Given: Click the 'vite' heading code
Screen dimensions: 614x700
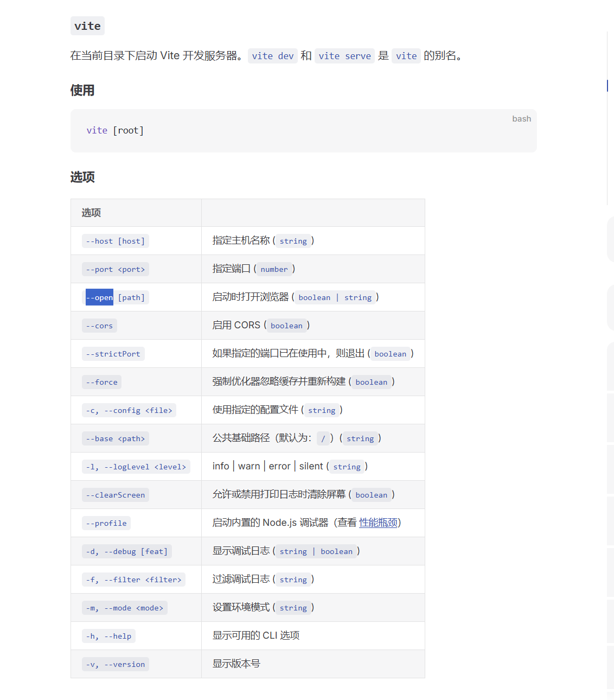Looking at the screenshot, I should coord(87,26).
